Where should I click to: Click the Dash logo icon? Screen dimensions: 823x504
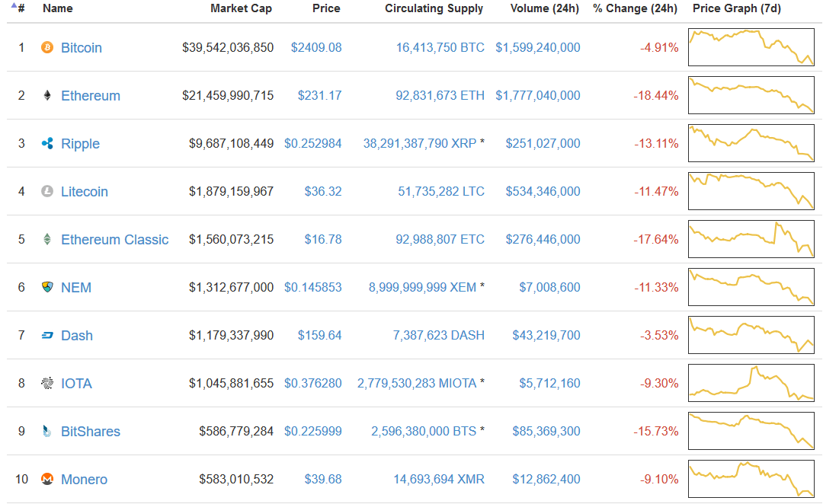47,336
